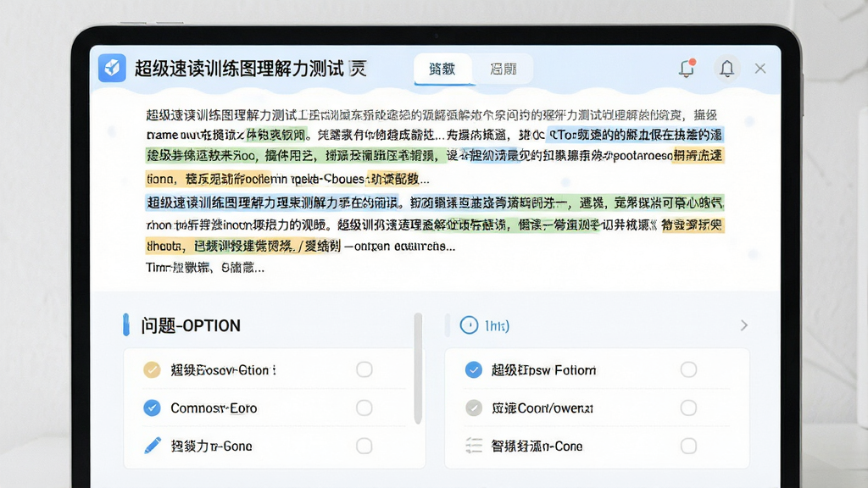Click blue check icon beside Epsw Fotiorn

pyautogui.click(x=473, y=369)
